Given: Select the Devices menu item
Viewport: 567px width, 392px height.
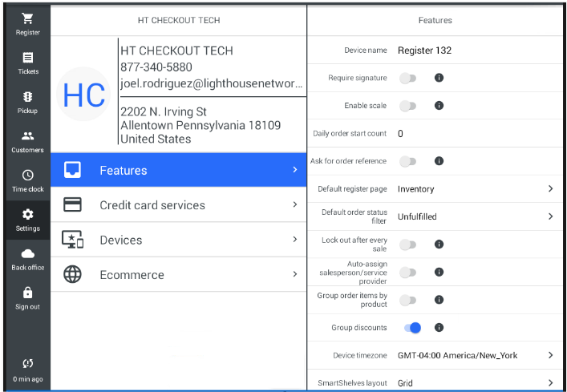Looking at the screenshot, I should [178, 240].
